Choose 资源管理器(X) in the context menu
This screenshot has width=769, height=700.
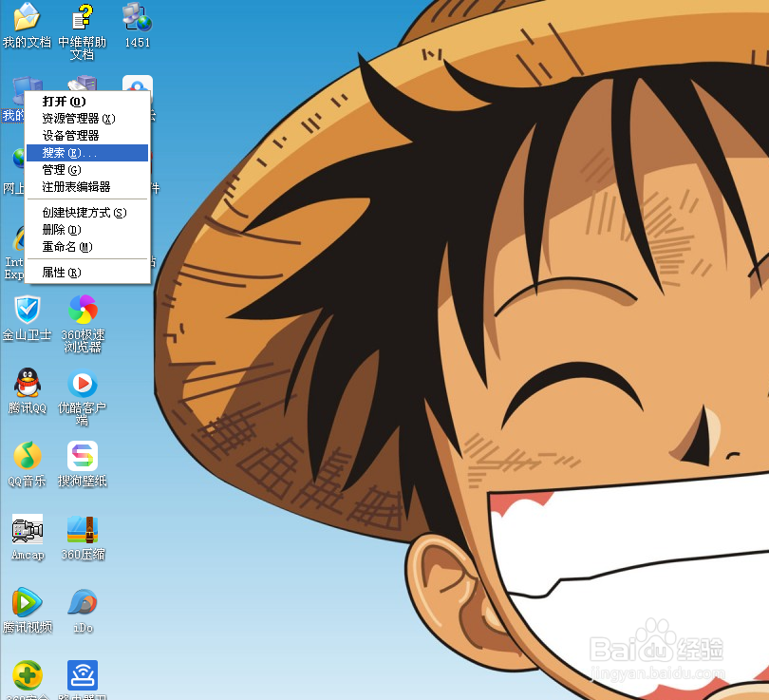coord(87,118)
